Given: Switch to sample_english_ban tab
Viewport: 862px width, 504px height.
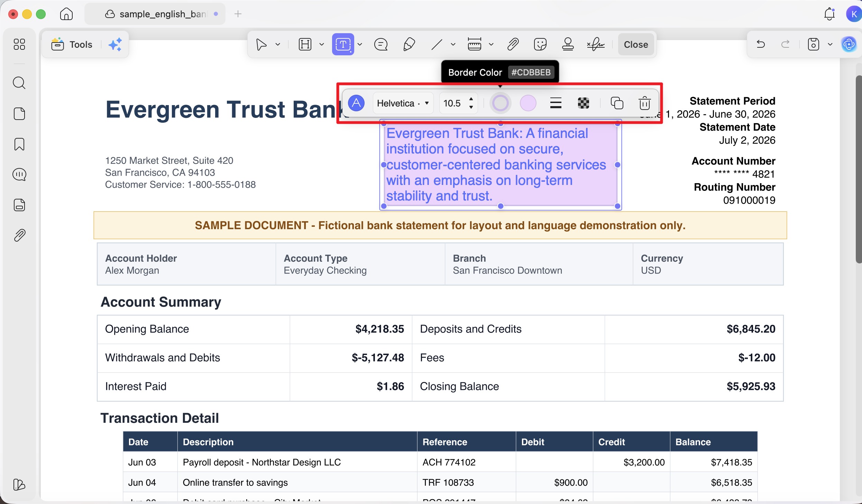Looking at the screenshot, I should coord(155,14).
